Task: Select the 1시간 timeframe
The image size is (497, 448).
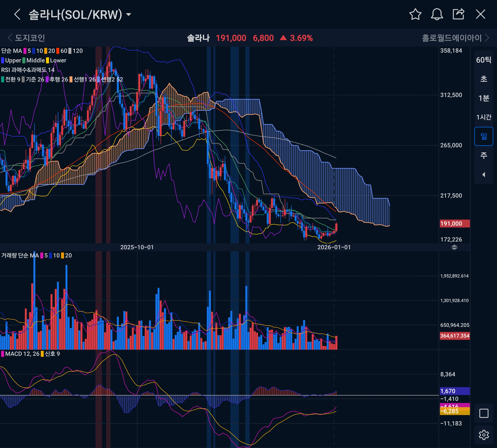Action: tap(484, 117)
